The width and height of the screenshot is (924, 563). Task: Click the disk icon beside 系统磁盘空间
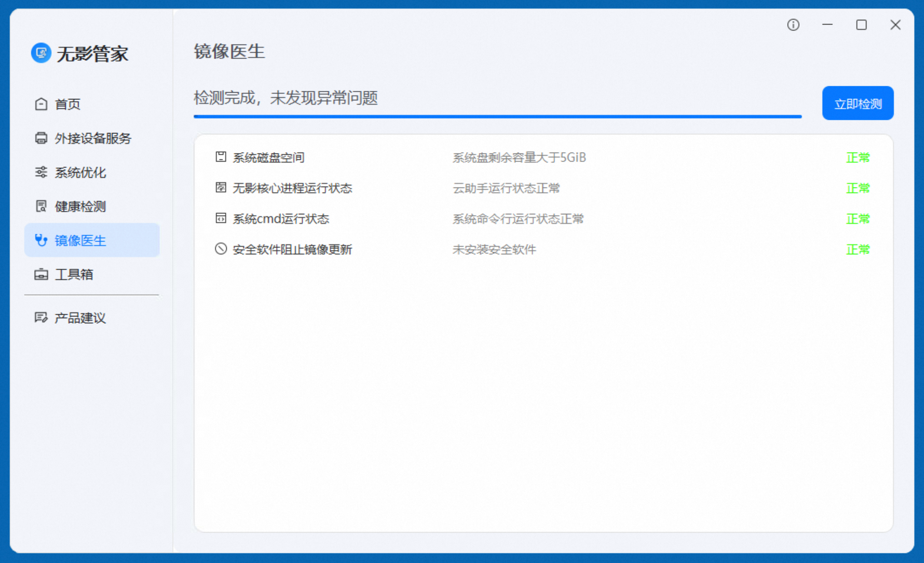pos(221,157)
